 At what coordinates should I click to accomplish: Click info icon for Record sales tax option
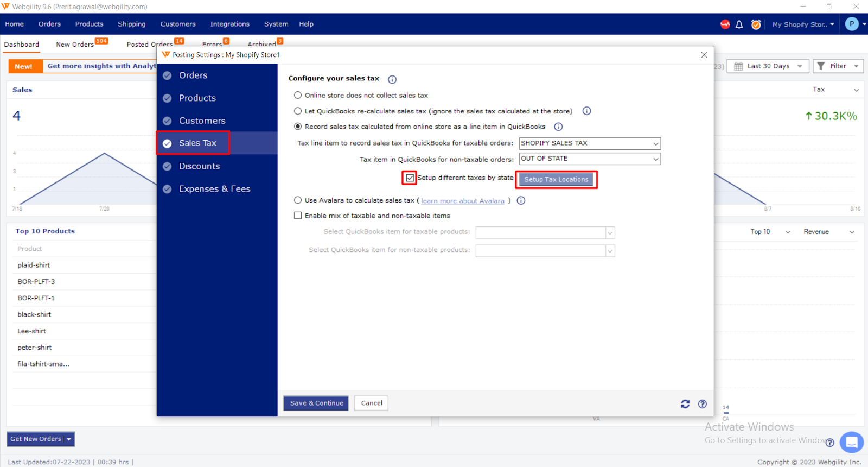pyautogui.click(x=558, y=127)
